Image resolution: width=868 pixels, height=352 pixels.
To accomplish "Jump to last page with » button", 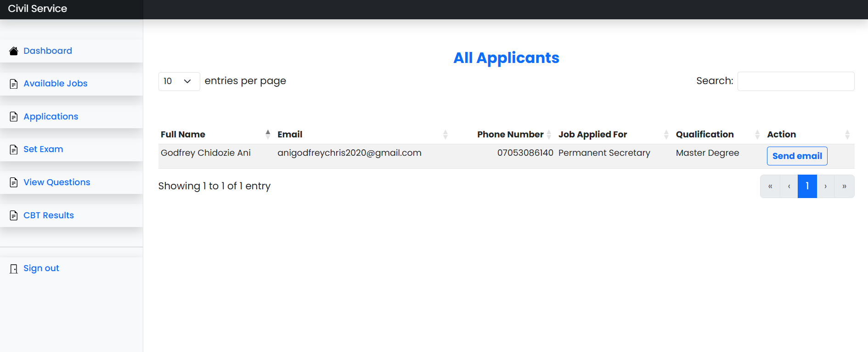I will [x=844, y=186].
